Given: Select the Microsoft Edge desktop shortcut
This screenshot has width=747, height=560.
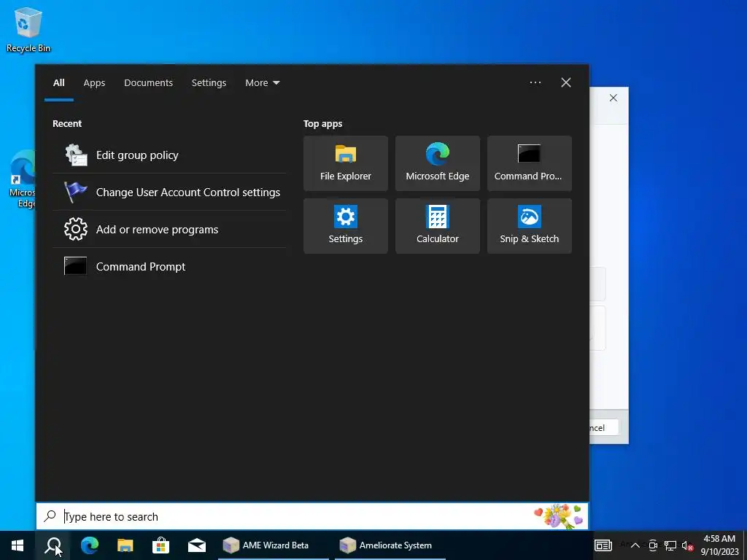Looking at the screenshot, I should pyautogui.click(x=22, y=180).
